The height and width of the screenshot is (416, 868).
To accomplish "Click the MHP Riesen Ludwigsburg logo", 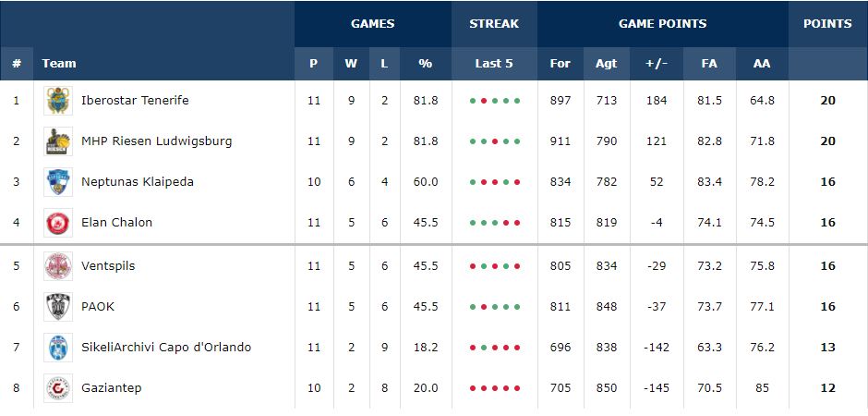I will tap(58, 141).
